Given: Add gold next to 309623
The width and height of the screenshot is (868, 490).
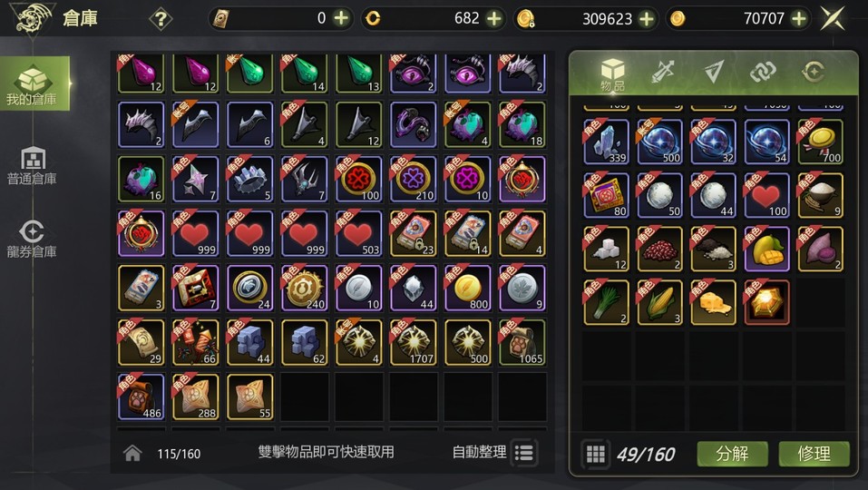Looking at the screenshot, I should tap(646, 19).
